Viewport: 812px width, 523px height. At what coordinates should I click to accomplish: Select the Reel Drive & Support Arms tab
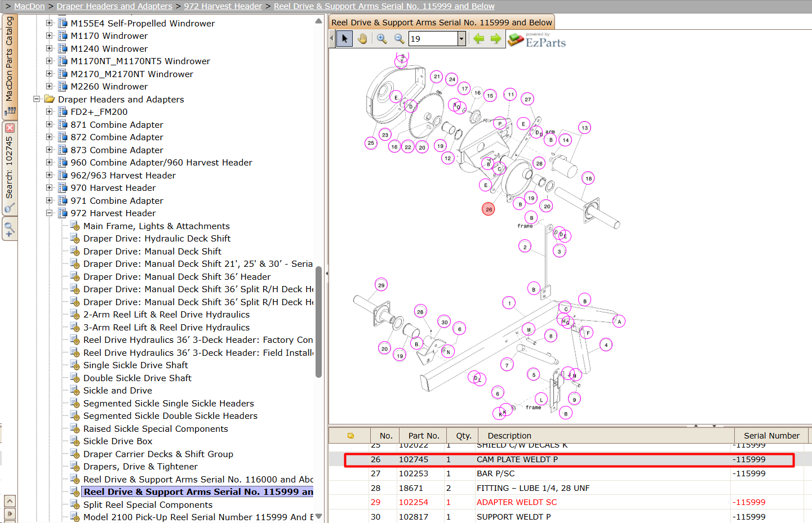pos(441,23)
